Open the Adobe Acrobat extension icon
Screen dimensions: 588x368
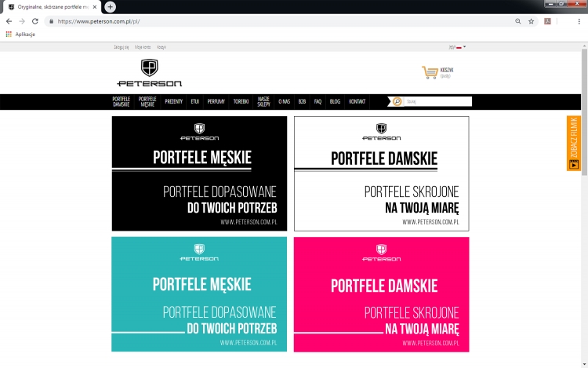tap(548, 21)
